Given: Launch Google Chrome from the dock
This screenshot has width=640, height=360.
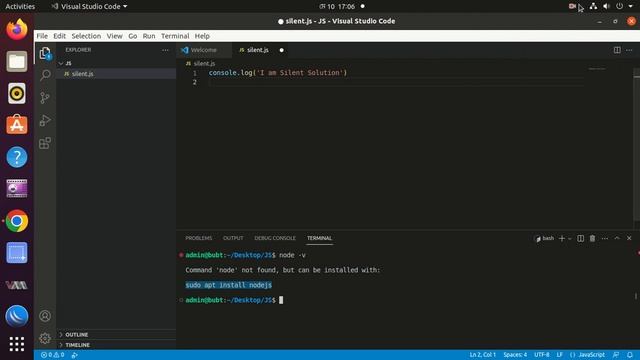Looking at the screenshot, I should tap(17, 221).
